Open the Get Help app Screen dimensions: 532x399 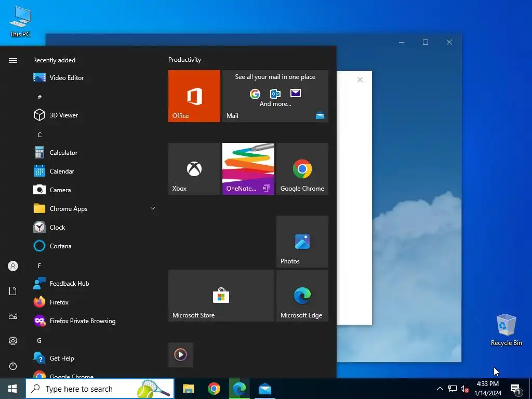coord(94,358)
